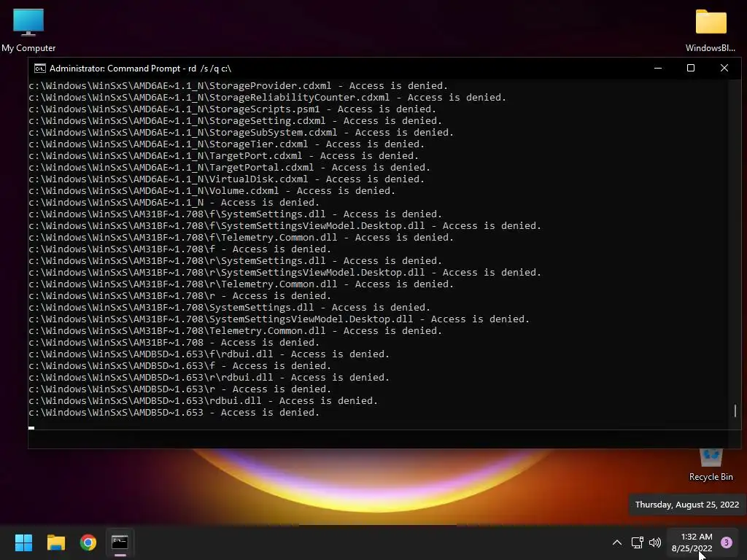
Task: Click the line with StorageSubSystem.cdxml
Action: [x=241, y=133]
